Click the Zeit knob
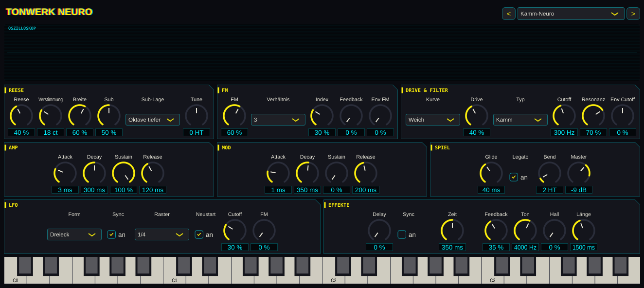This screenshot has height=288, width=644. (452, 231)
